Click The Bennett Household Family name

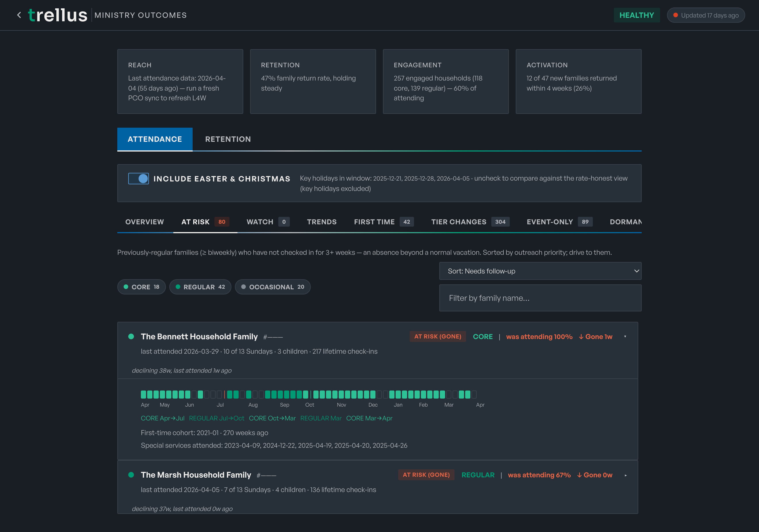199,336
